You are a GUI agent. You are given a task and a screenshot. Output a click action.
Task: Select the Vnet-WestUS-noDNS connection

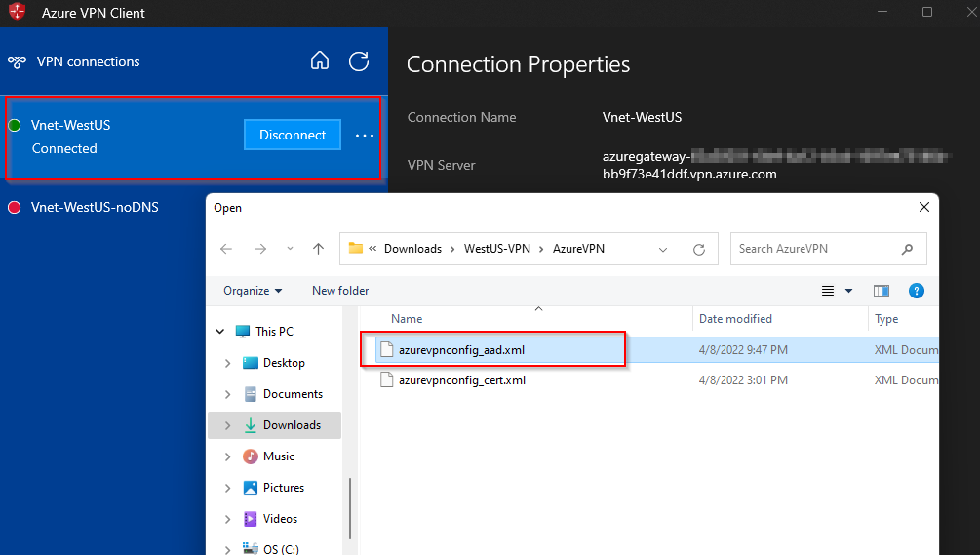[95, 207]
